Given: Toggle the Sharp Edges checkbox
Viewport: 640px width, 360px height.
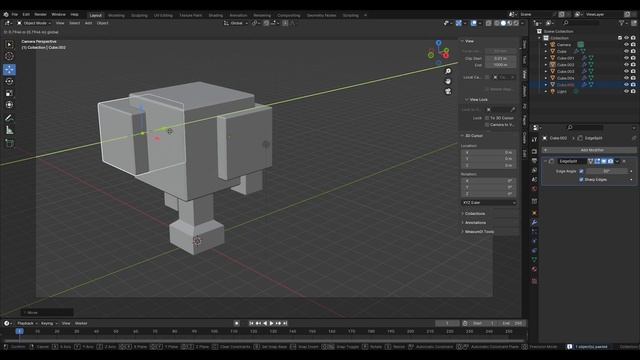Looking at the screenshot, I should pos(581,180).
